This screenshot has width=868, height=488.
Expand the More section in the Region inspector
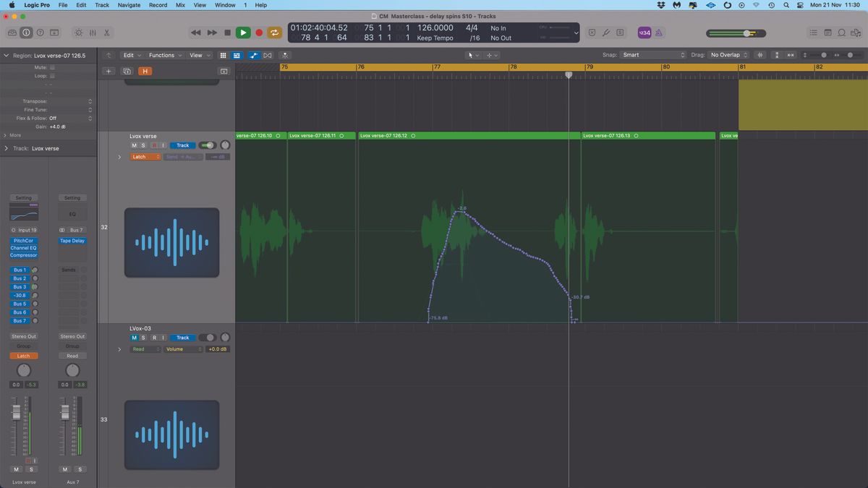click(x=13, y=135)
